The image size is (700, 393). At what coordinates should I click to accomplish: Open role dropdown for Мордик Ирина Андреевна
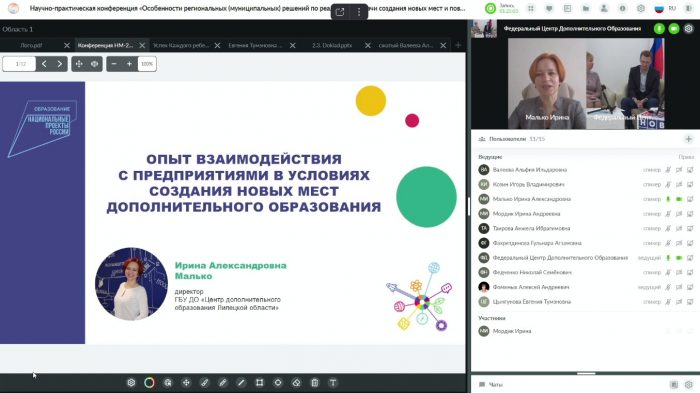click(x=652, y=214)
